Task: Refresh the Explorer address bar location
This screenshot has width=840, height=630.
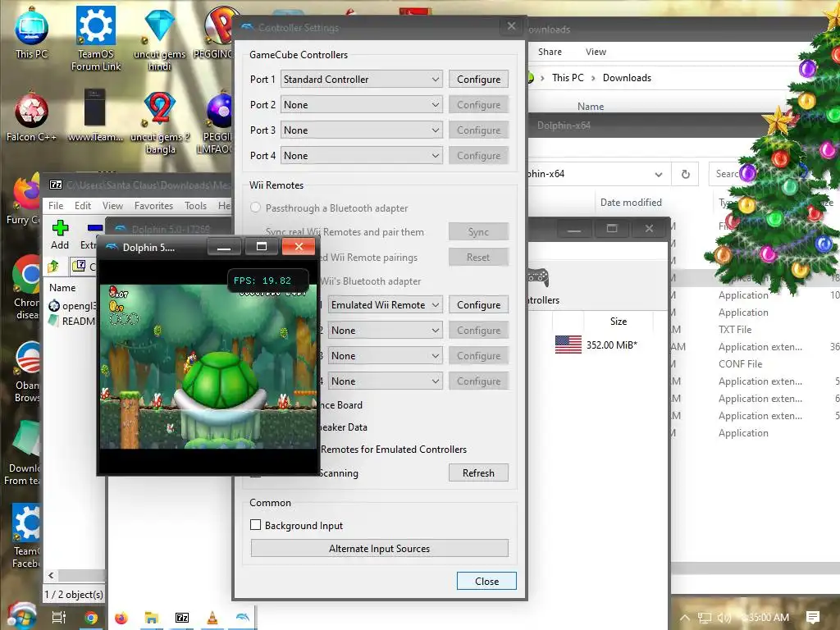Action: 685,174
